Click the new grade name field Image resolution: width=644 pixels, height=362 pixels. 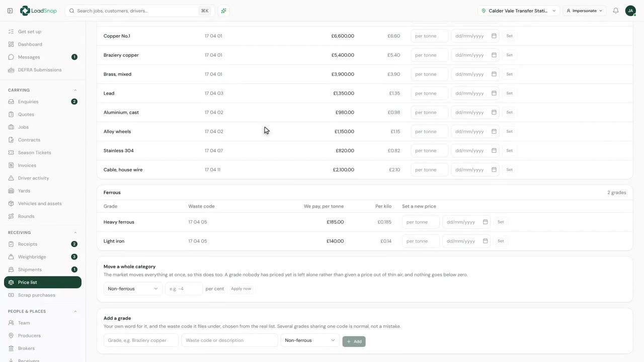pyautogui.click(x=141, y=340)
